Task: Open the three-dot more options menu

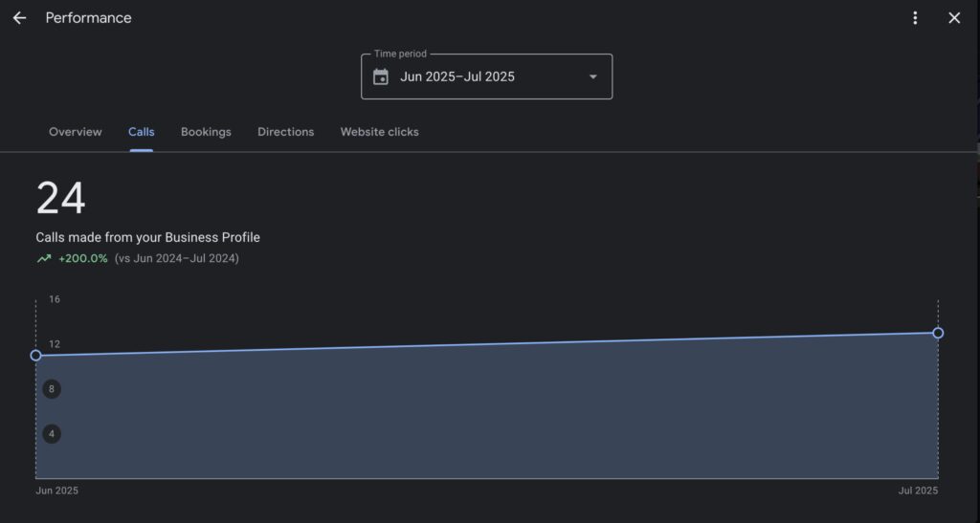Action: [915, 18]
